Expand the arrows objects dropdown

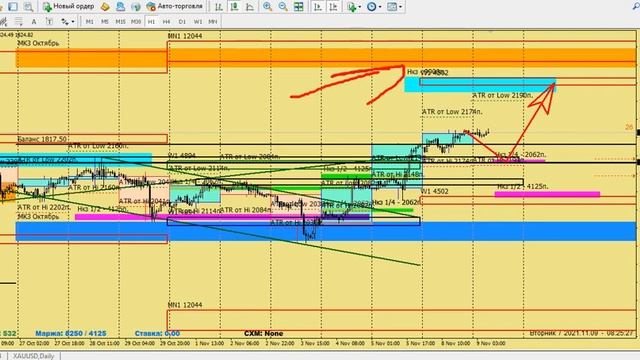(73, 22)
